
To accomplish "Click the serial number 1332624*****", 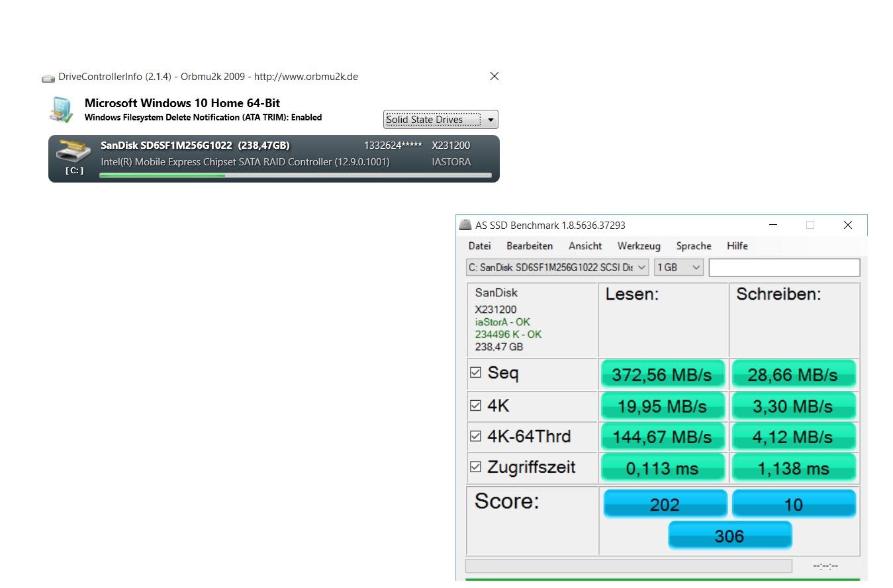I will coord(393,146).
